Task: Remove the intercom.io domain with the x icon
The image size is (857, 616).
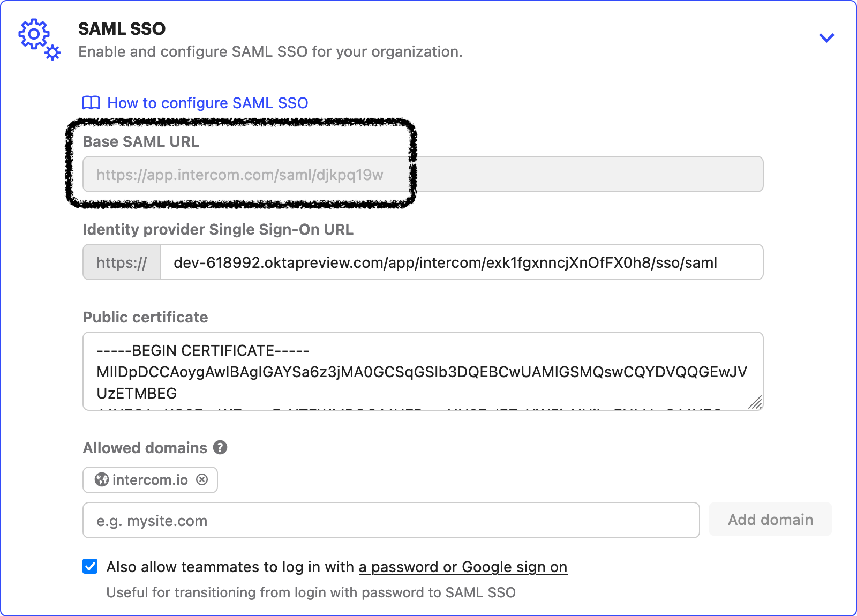Action: [202, 479]
